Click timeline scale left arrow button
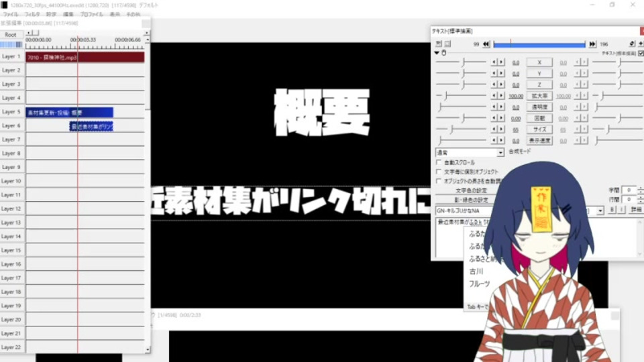The height and width of the screenshot is (362, 644). 29,32
